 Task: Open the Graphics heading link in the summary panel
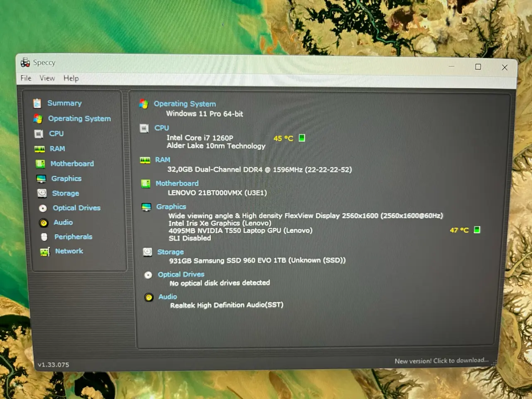click(171, 207)
